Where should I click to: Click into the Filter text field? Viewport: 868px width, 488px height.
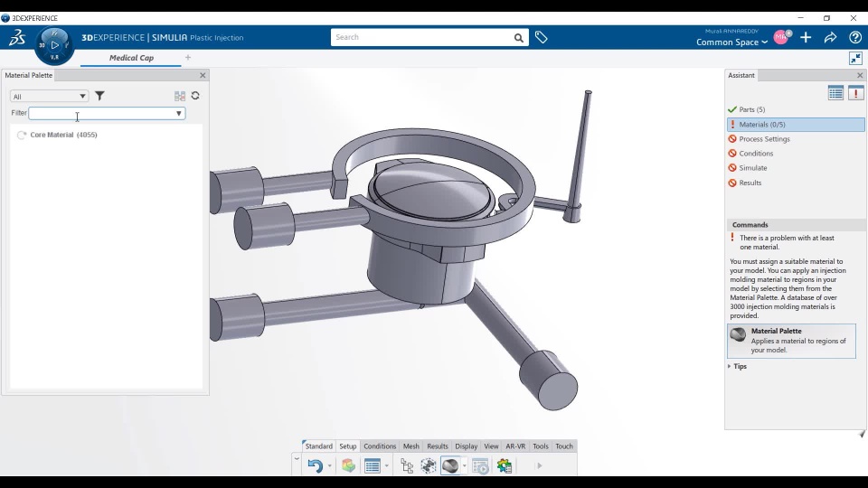tap(100, 114)
